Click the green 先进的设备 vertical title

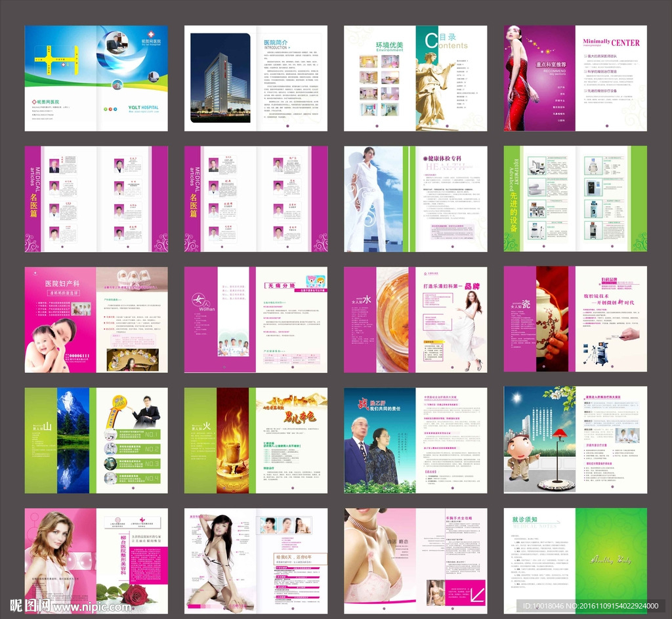click(513, 212)
